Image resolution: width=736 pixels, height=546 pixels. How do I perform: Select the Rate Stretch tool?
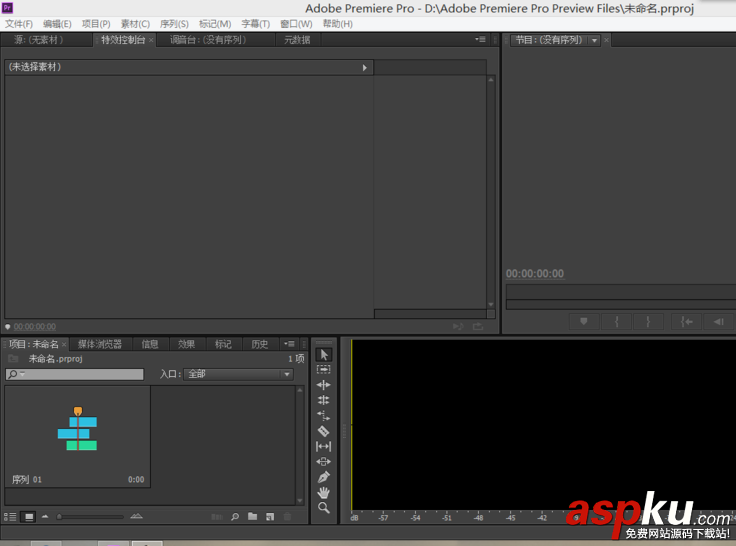coord(323,415)
